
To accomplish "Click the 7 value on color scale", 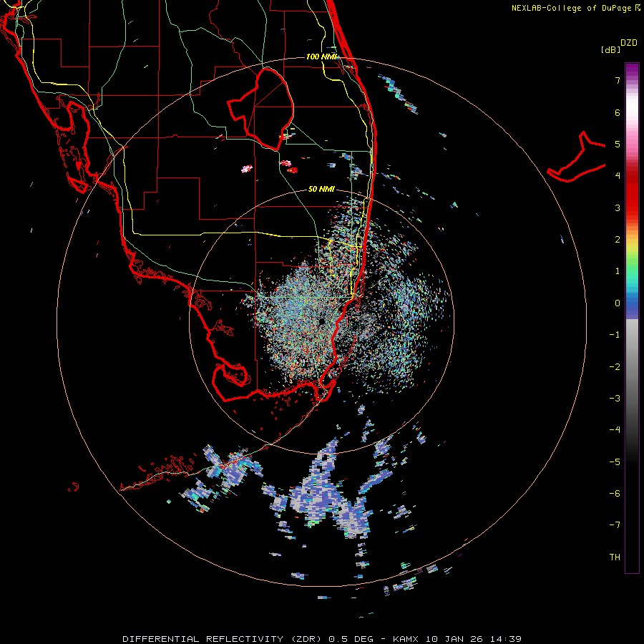I will (618, 80).
